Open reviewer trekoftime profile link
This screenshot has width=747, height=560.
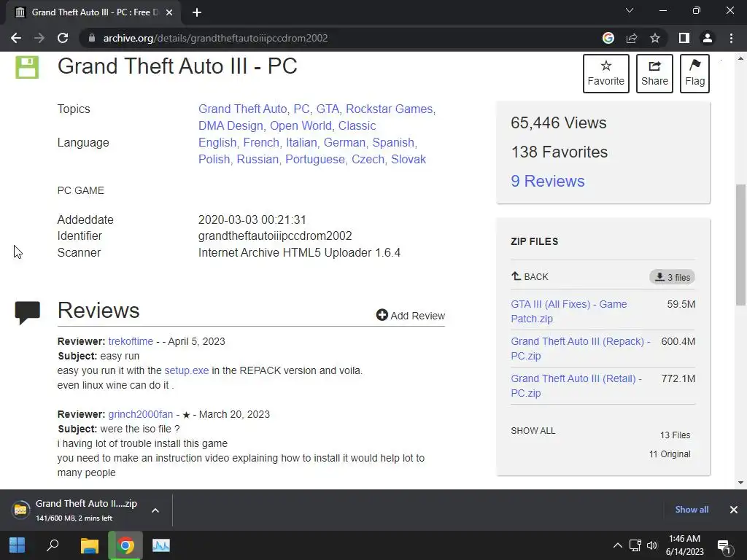tap(131, 341)
